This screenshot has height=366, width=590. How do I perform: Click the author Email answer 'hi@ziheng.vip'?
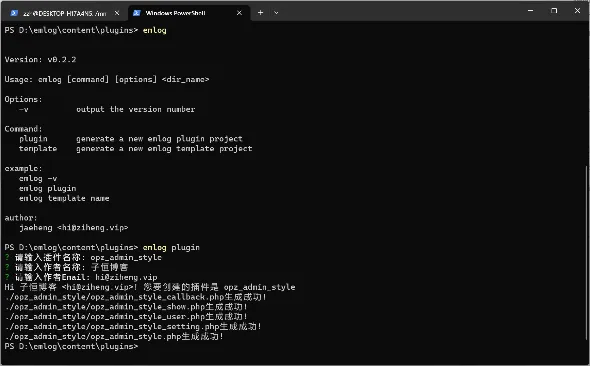126,277
